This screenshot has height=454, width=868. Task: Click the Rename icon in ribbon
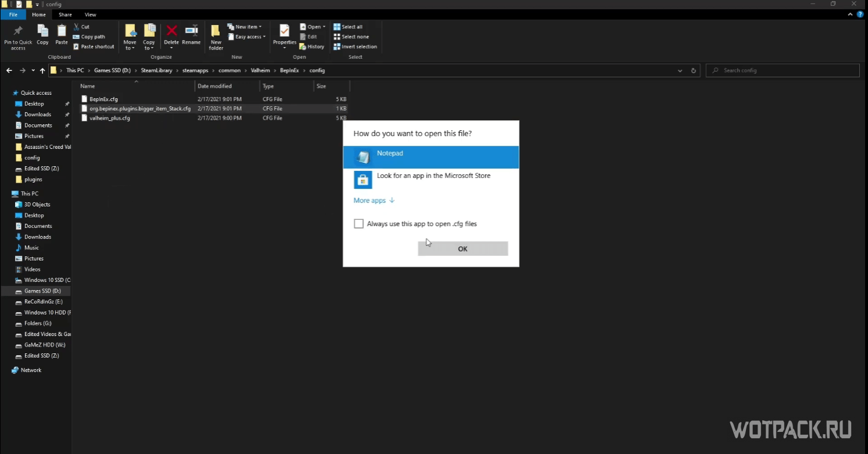tap(191, 31)
